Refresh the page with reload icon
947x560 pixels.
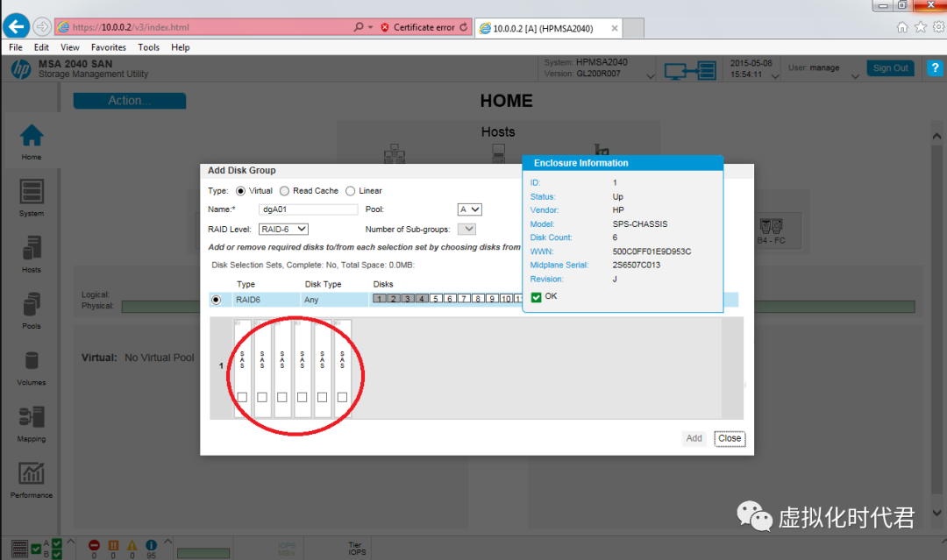coord(463,27)
